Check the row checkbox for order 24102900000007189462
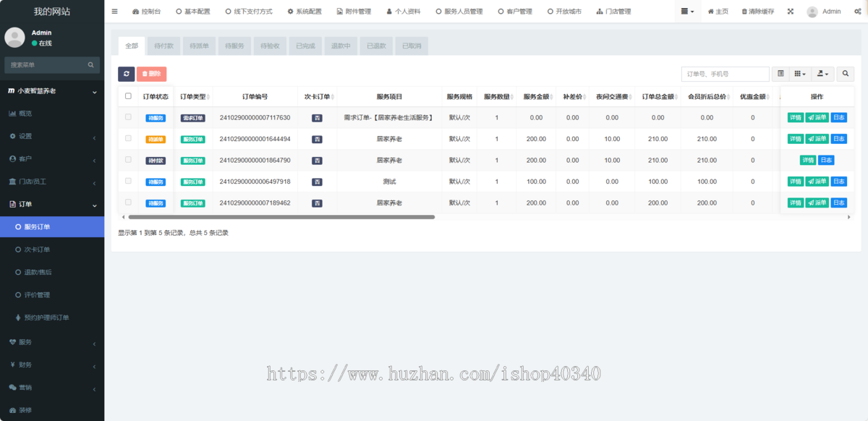Viewport: 868px width, 421px height. coord(128,202)
